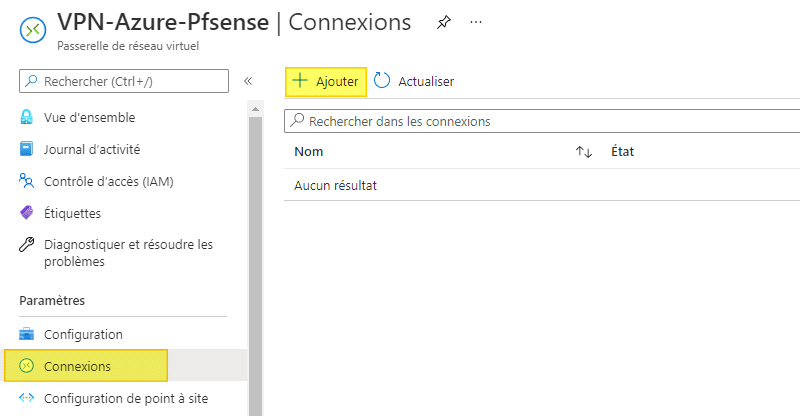Click the Journal d'activité icon
The width and height of the screenshot is (800, 416).
tap(27, 149)
